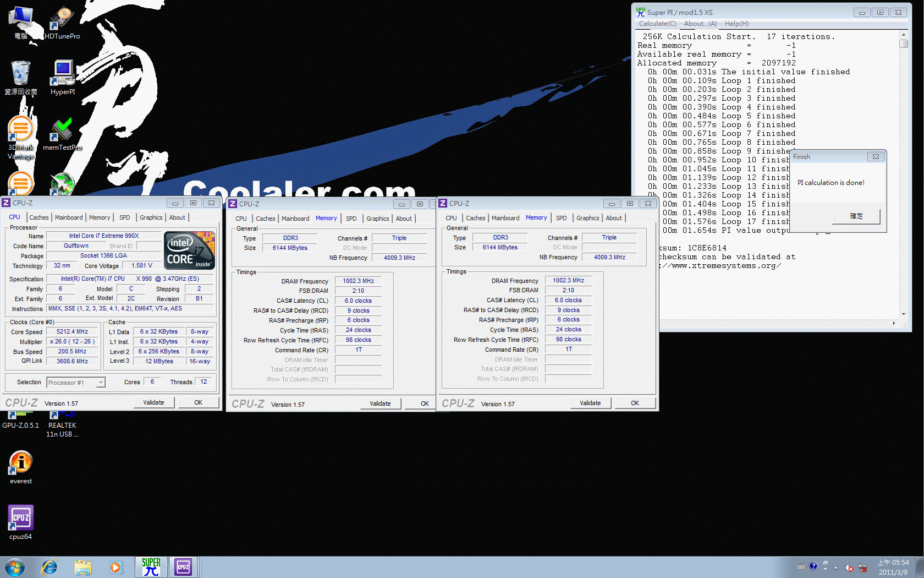Screen dimensions: 924x578
Task: Click DRAM Frequency value in middle CPU-Z
Action: pos(358,281)
